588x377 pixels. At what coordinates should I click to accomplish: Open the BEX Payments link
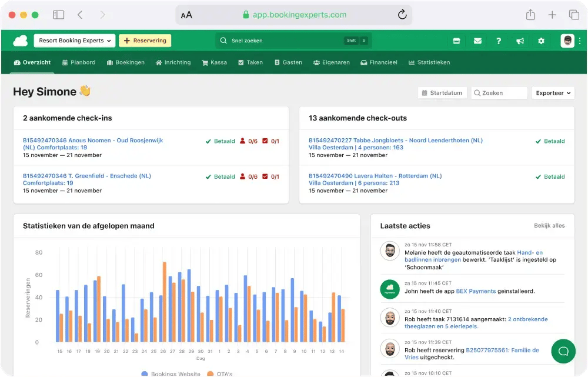(x=476, y=291)
